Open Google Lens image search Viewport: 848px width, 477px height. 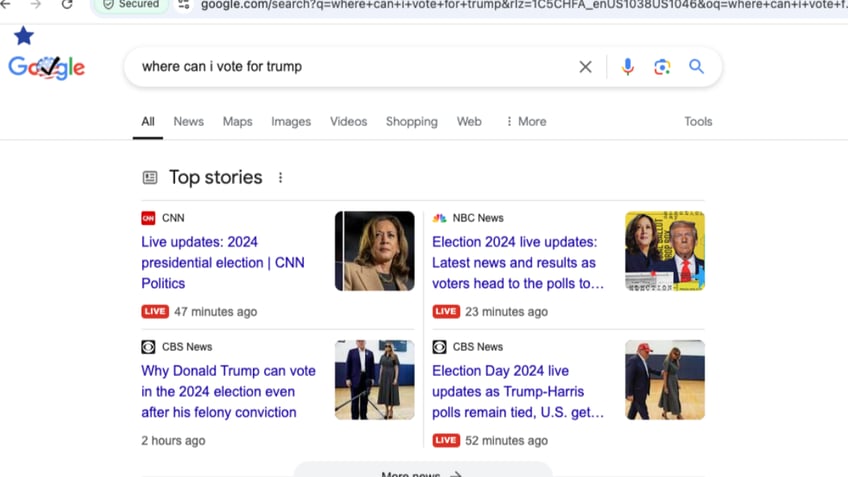click(x=662, y=67)
